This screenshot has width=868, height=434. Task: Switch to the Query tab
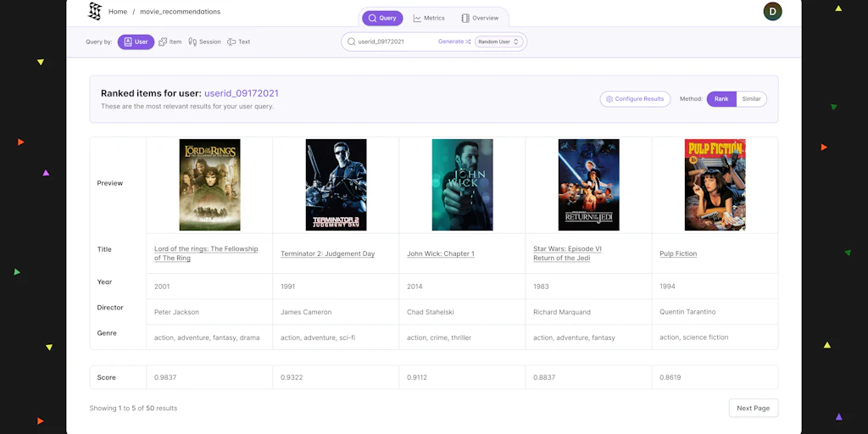pos(382,19)
